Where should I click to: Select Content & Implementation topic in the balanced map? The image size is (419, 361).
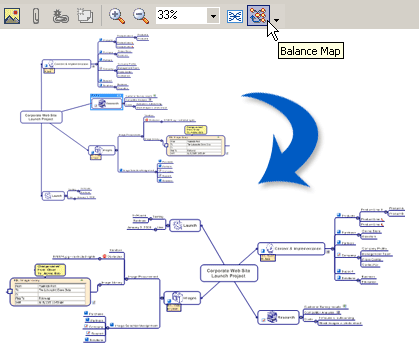(x=291, y=249)
